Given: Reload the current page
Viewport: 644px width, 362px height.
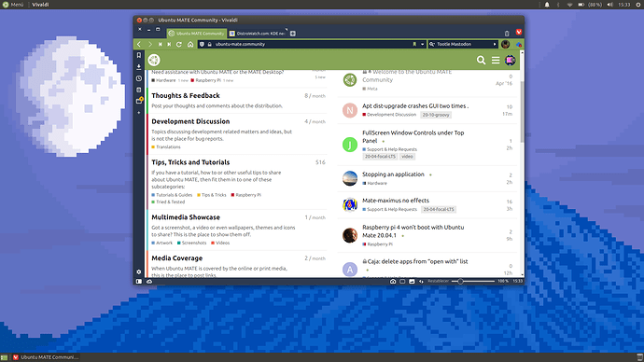Looking at the screenshot, I should (x=179, y=45).
